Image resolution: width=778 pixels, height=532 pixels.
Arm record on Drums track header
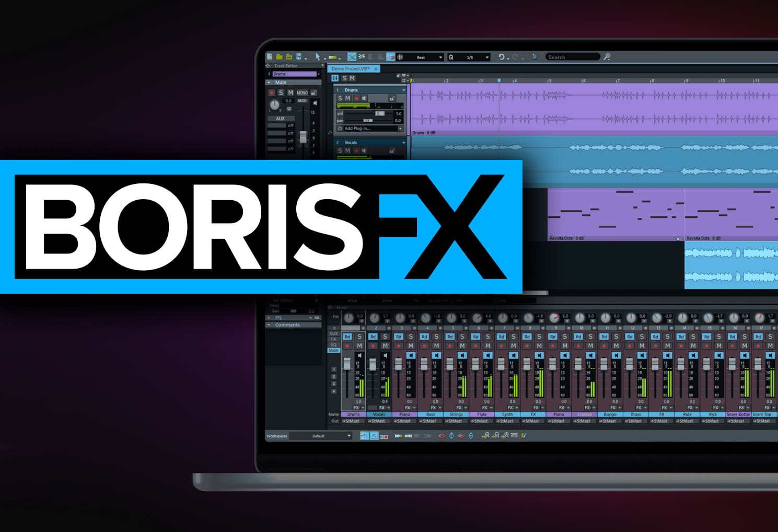click(356, 98)
